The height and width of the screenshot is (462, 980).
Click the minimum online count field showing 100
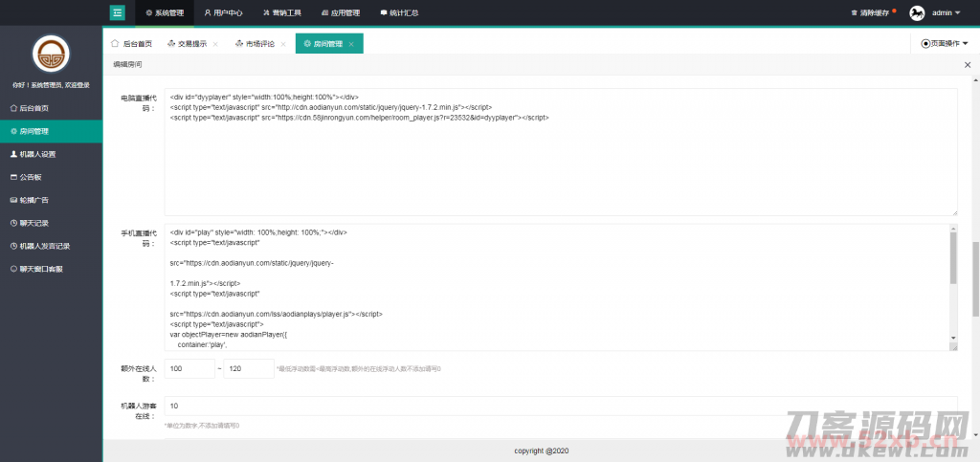coord(189,368)
